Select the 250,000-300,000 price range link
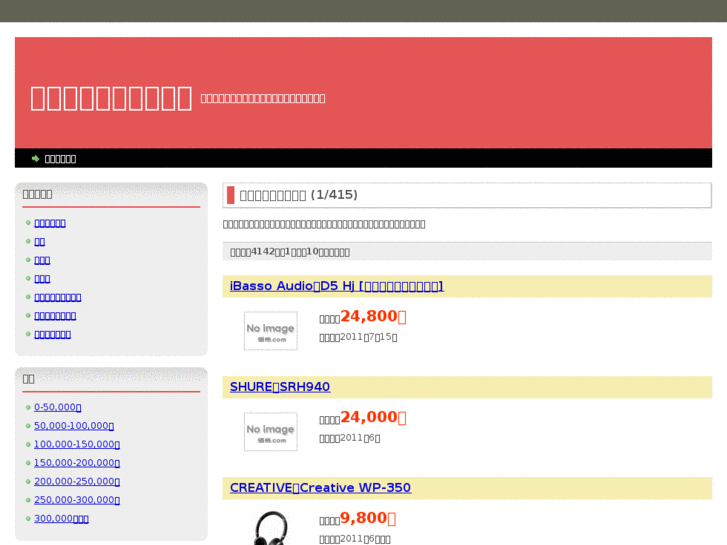Screen dimensions: 727x545 77,500
